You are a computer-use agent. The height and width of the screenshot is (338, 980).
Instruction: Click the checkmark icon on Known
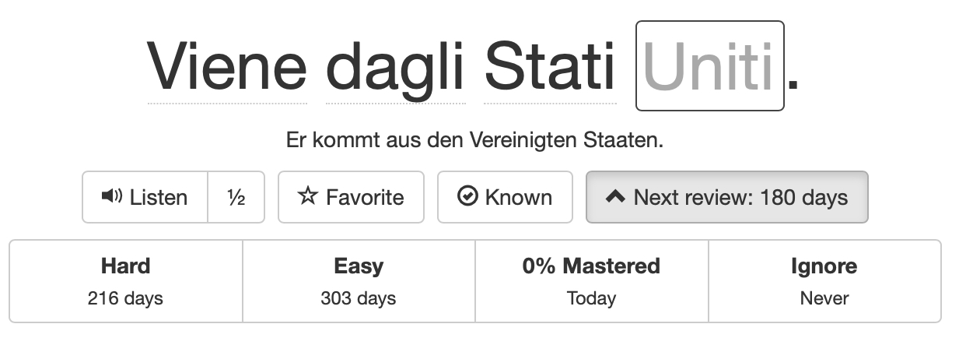pos(467,197)
